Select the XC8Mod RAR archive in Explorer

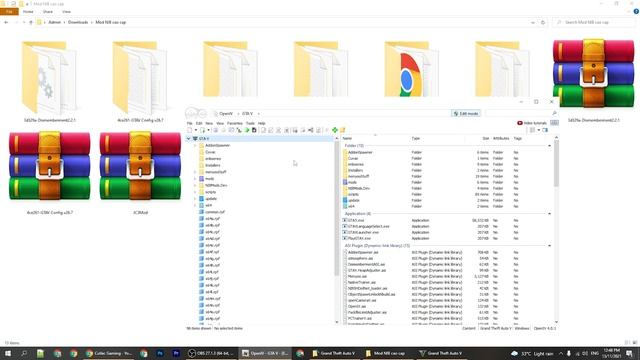pos(140,173)
